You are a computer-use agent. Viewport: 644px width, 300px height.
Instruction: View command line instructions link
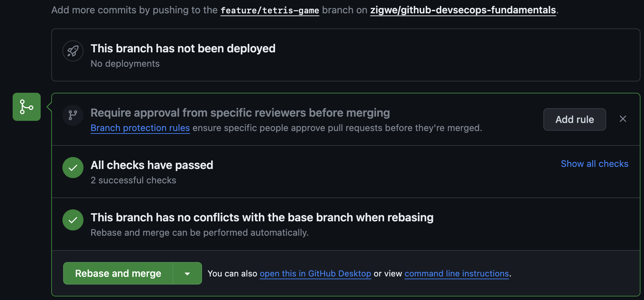coord(457,274)
